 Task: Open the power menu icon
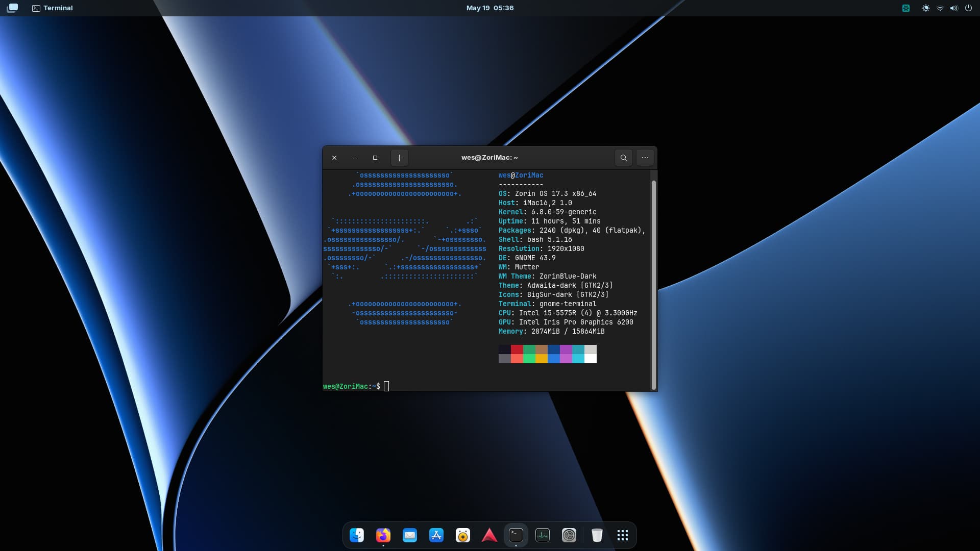968,8
